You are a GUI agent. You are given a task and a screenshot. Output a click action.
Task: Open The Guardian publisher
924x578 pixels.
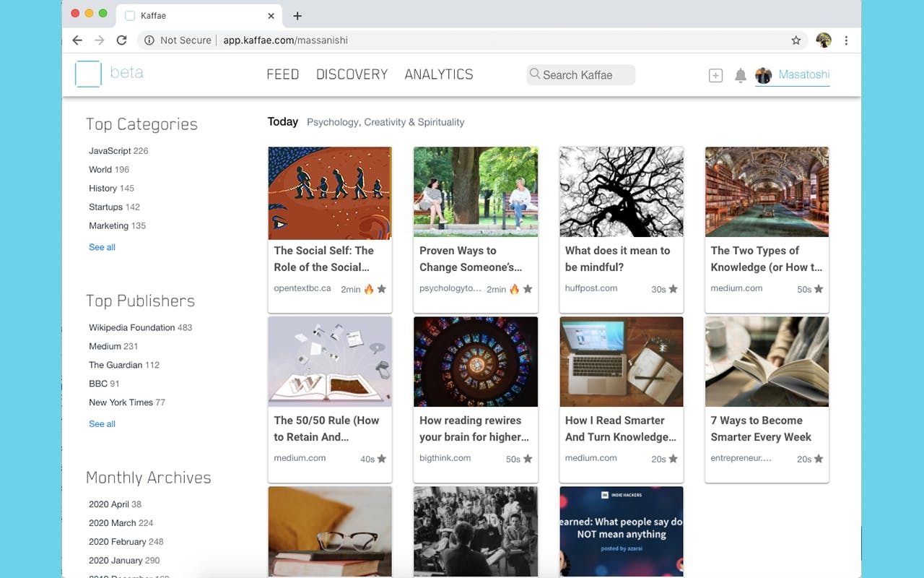(x=124, y=366)
